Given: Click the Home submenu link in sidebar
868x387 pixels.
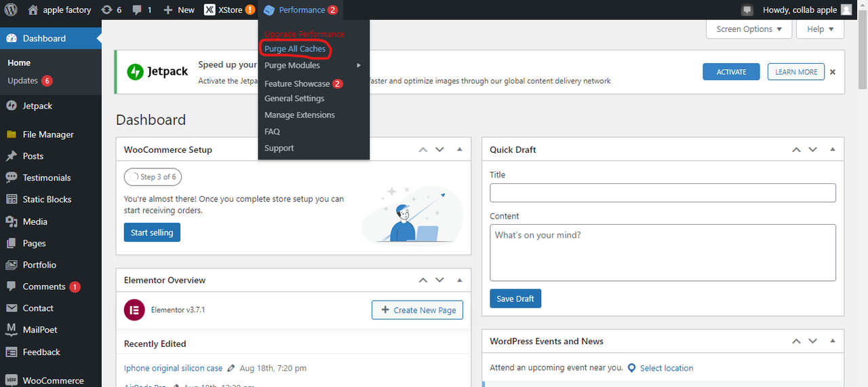Looking at the screenshot, I should [19, 62].
